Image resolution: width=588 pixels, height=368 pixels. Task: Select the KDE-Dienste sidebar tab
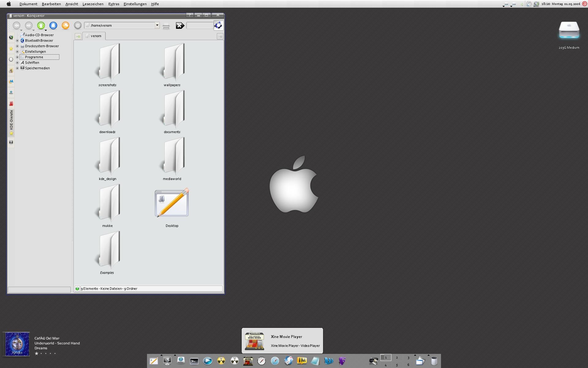tap(11, 123)
